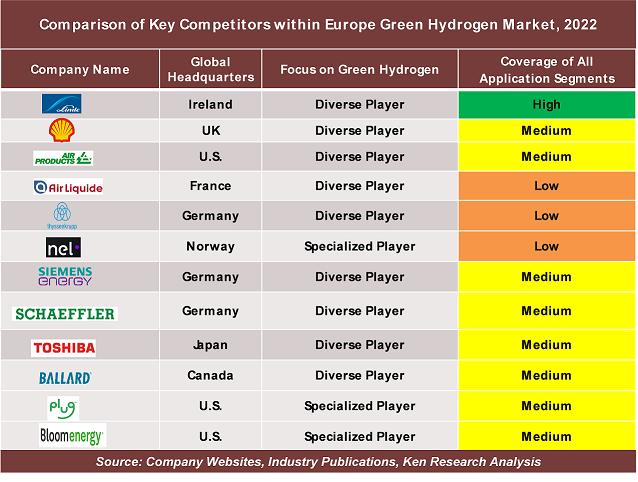Click the 'Japan' headquarters cell
The height and width of the screenshot is (482, 638).
pyautogui.click(x=210, y=345)
